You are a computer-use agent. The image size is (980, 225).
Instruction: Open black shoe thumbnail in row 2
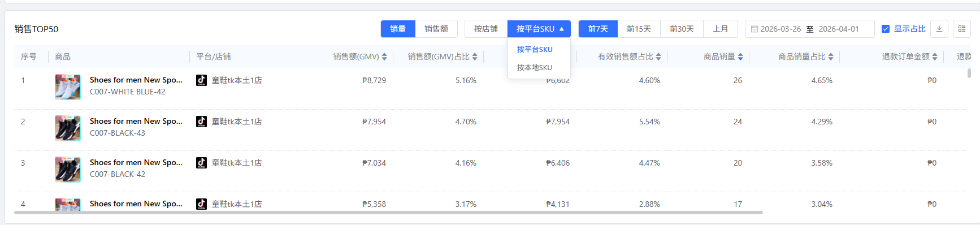(x=68, y=128)
